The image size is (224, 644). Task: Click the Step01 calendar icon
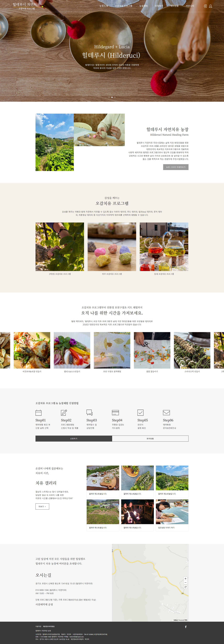[38, 413]
